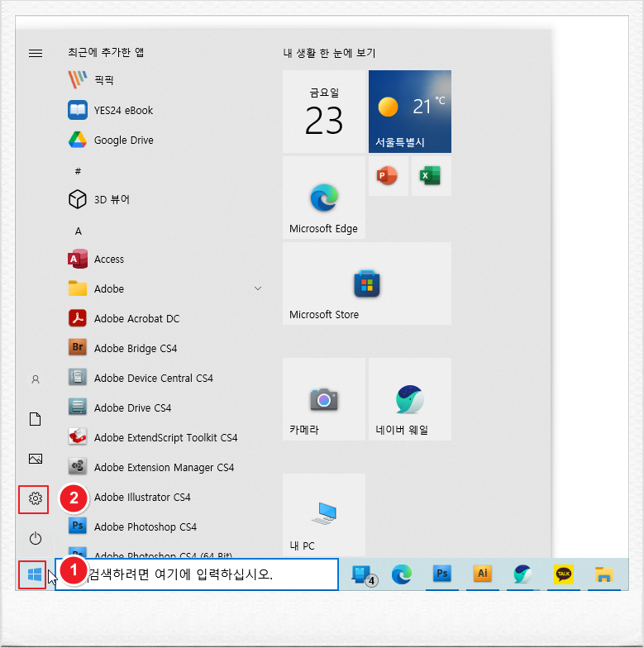
Task: Click the taskbar search box
Action: pyautogui.click(x=197, y=574)
